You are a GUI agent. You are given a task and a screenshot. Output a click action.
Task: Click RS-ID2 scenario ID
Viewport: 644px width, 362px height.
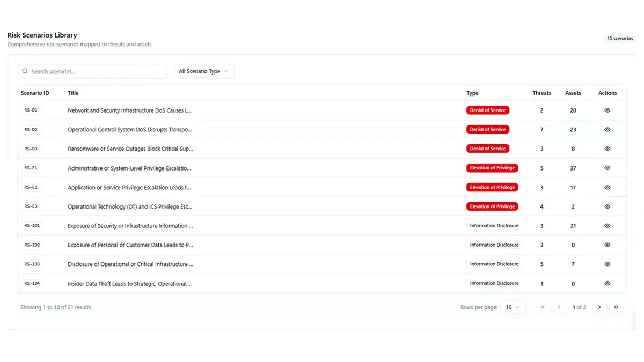coord(32,245)
